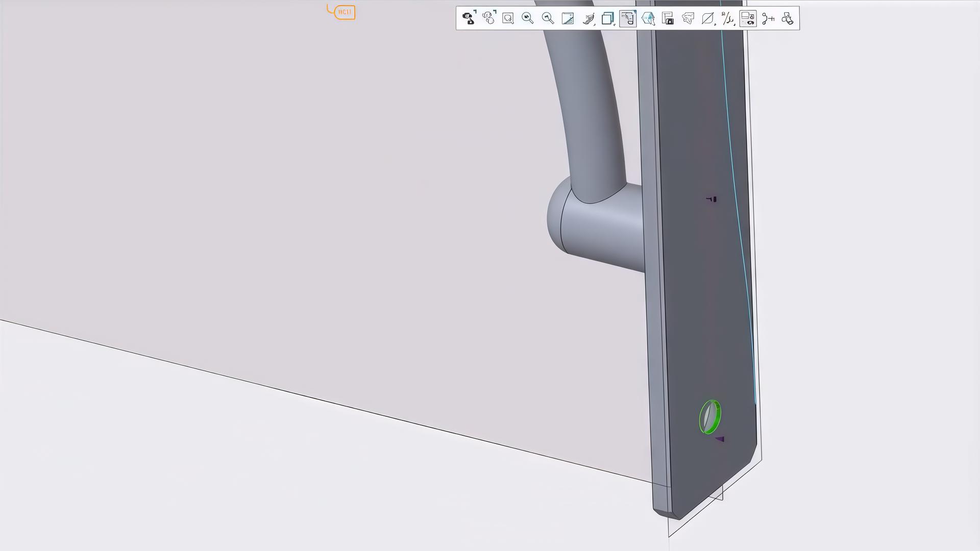Click the first icon in the graphics toolbar

(x=468, y=18)
